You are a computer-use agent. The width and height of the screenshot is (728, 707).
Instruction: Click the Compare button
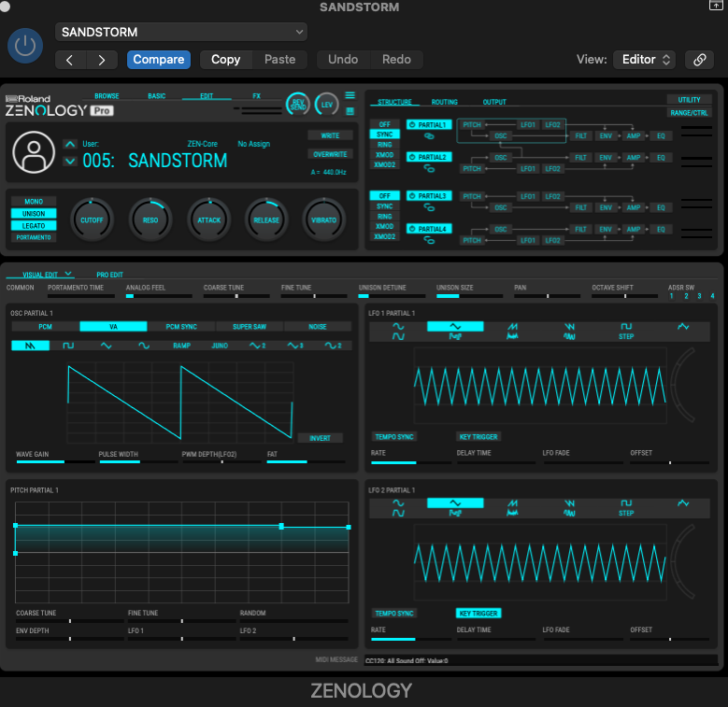point(159,60)
